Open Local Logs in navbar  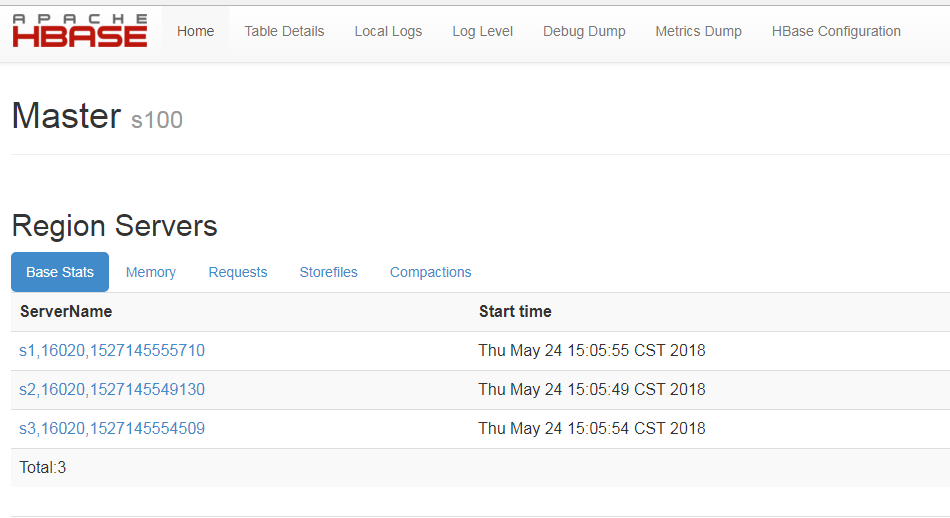[388, 32]
